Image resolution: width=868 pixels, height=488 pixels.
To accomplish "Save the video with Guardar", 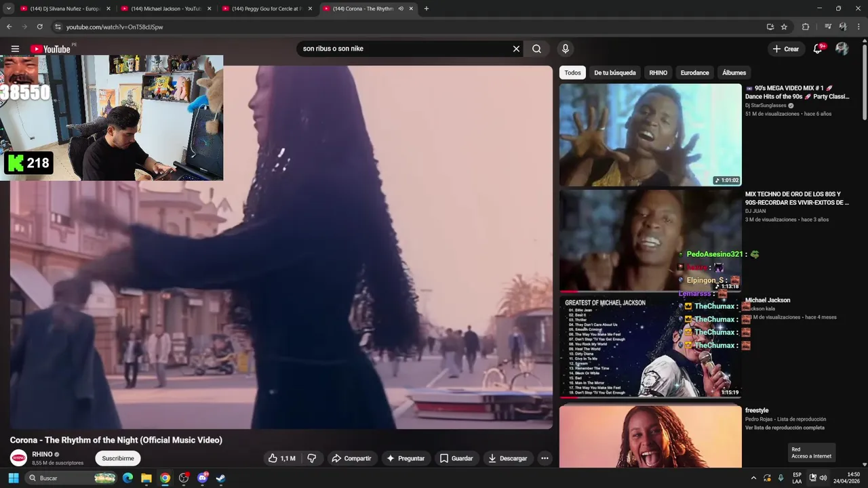I will tap(456, 458).
